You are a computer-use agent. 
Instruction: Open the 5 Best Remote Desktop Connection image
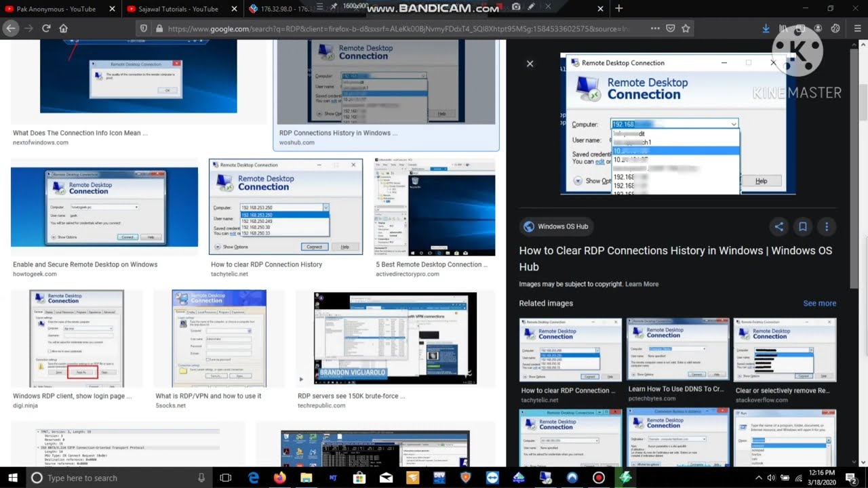435,207
